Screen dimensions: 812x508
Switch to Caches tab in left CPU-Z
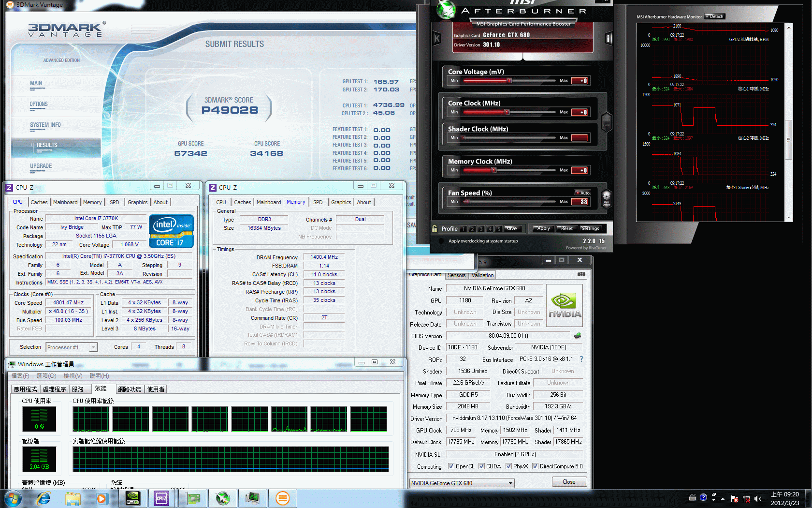click(x=39, y=202)
